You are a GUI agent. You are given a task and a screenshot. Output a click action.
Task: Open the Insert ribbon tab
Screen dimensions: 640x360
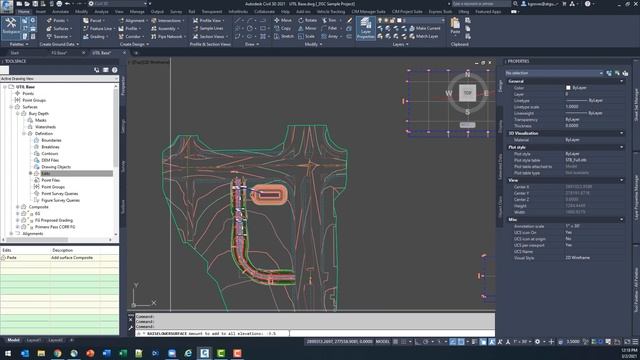[41, 11]
